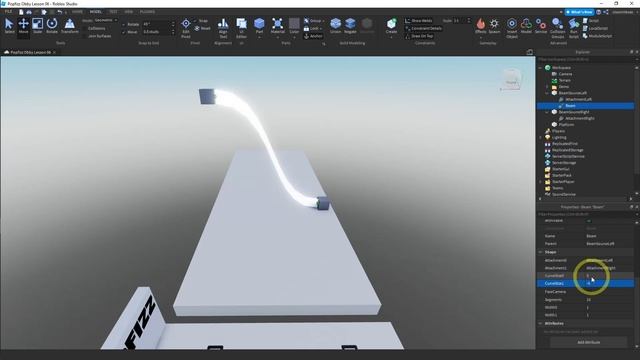
Task: Open the Lock dropdown
Action: [312, 28]
